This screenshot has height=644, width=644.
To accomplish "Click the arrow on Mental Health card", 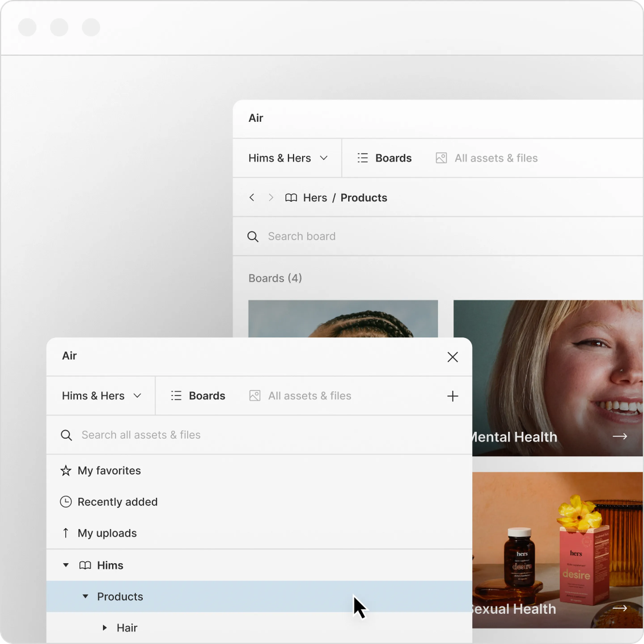I will (620, 436).
